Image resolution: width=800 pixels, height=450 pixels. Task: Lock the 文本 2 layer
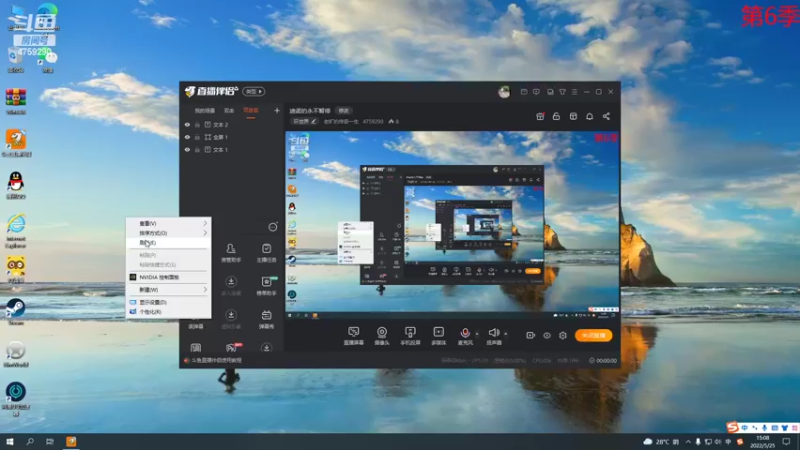coord(197,124)
